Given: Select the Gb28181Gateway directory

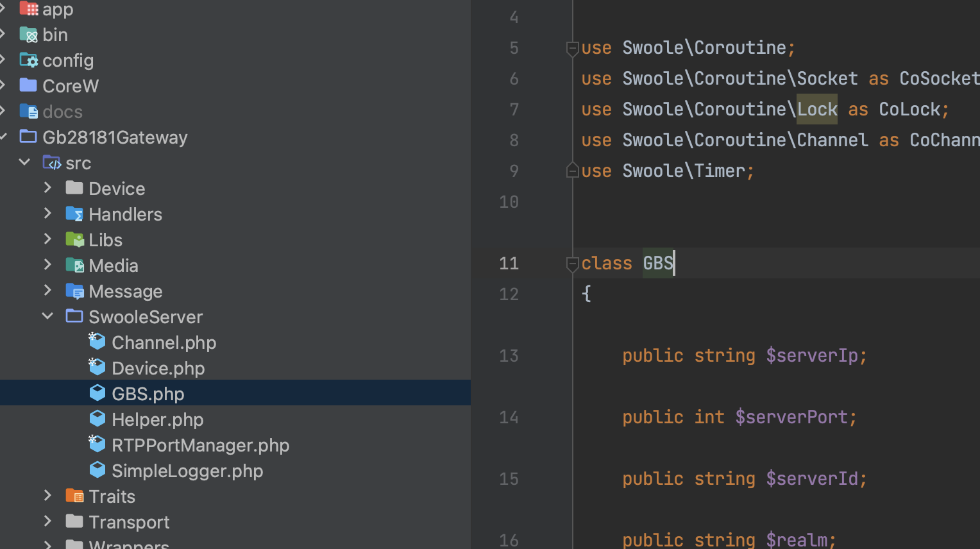Looking at the screenshot, I should [x=115, y=137].
